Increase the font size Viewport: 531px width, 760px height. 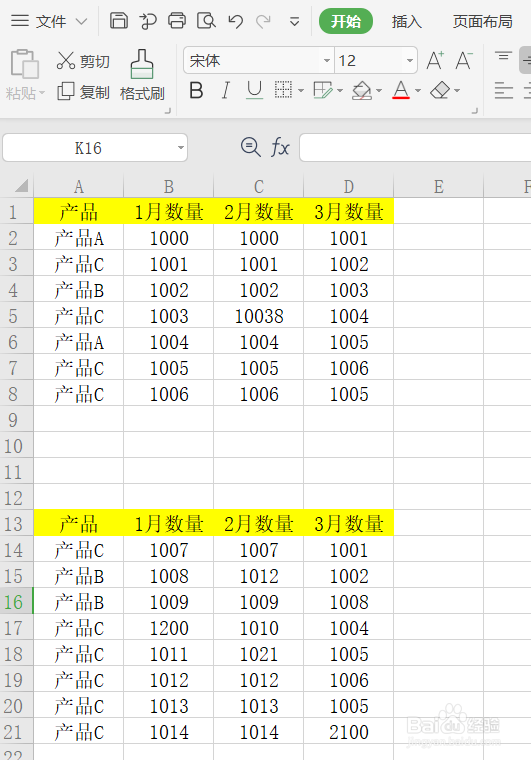(x=435, y=61)
